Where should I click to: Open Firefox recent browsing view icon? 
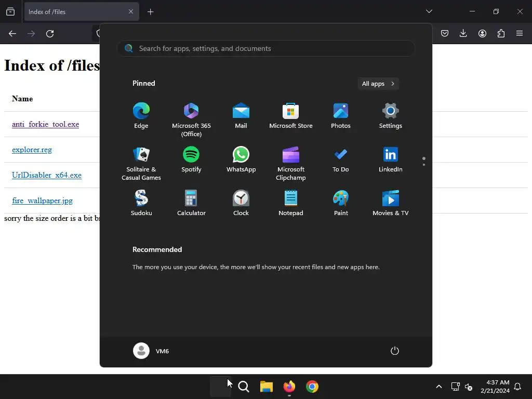coord(10,11)
